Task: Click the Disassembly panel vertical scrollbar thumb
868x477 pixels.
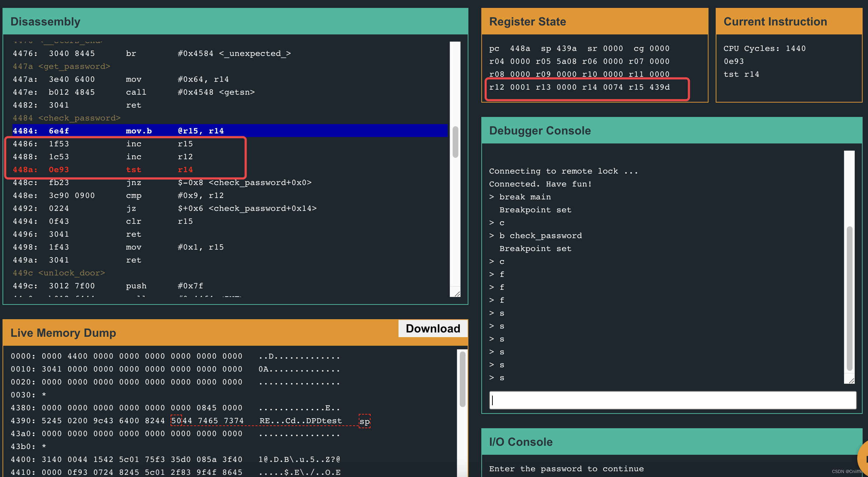Action: pyautogui.click(x=455, y=142)
